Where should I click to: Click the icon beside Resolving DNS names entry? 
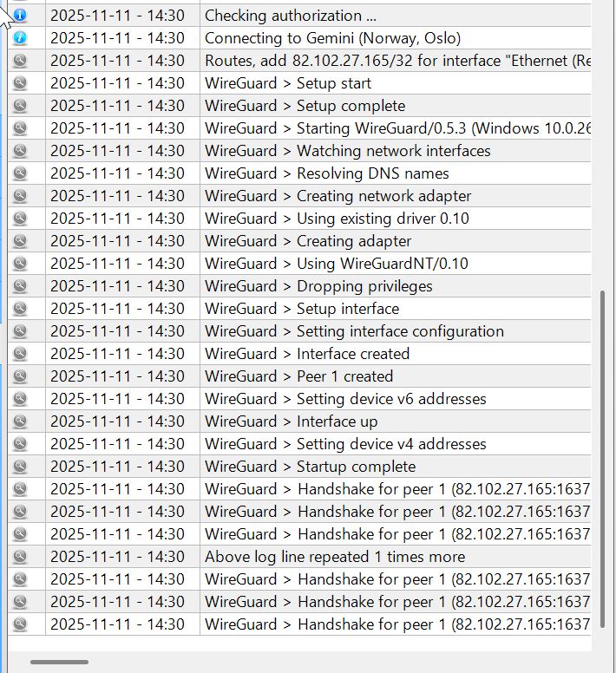coord(20,173)
